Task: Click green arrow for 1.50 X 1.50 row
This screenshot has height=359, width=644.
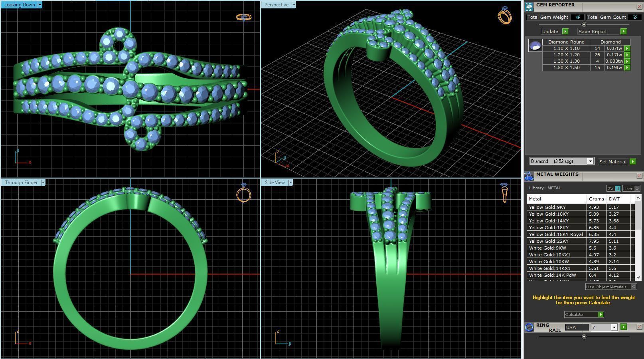Action: (x=627, y=68)
